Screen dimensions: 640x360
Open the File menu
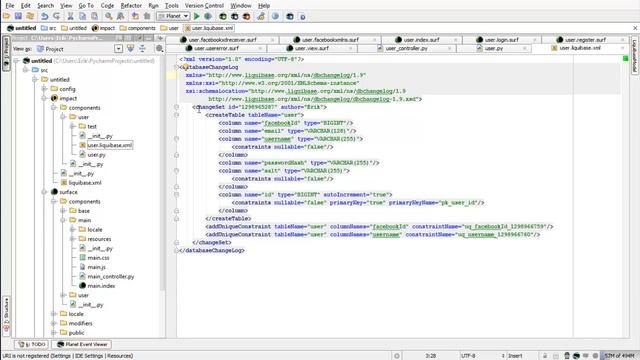(x=9, y=5)
